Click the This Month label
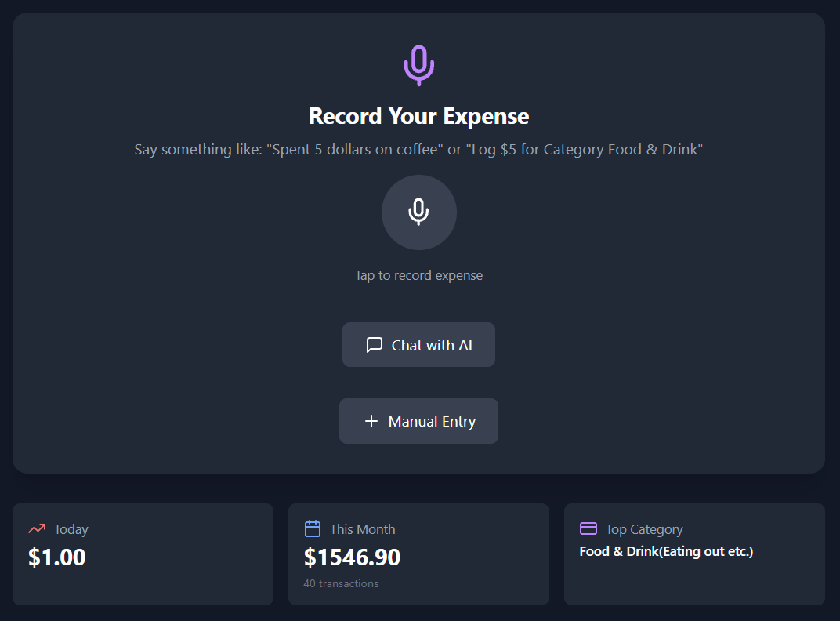Screen dimensions: 840x621 click(x=363, y=529)
